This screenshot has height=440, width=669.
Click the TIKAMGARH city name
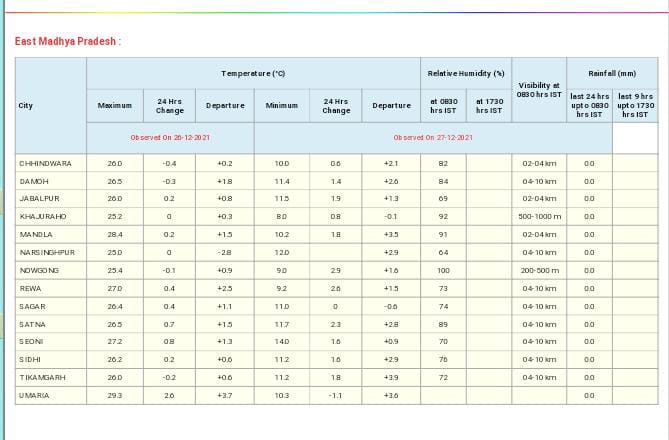click(x=42, y=377)
